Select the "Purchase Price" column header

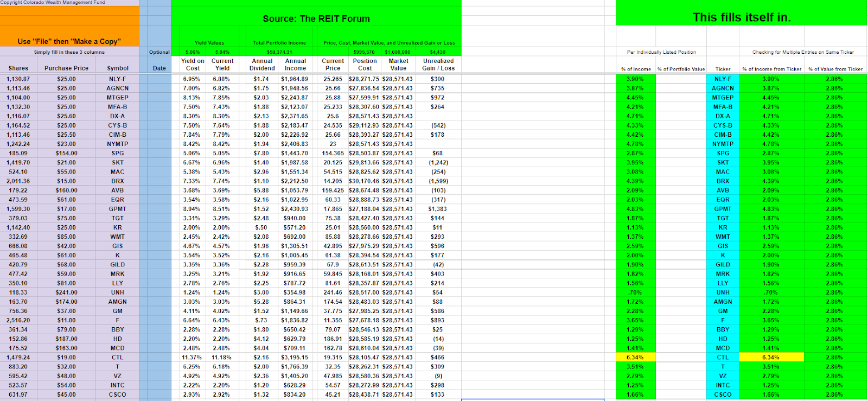67,68
